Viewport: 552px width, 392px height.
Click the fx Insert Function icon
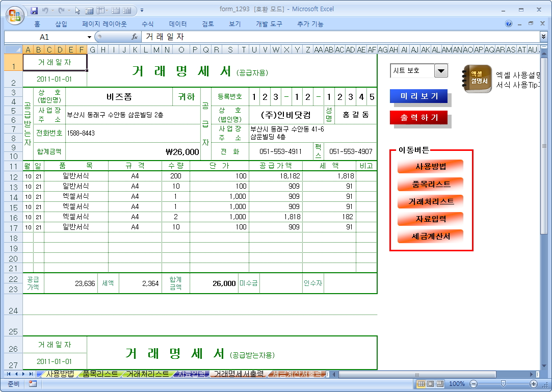(135, 37)
